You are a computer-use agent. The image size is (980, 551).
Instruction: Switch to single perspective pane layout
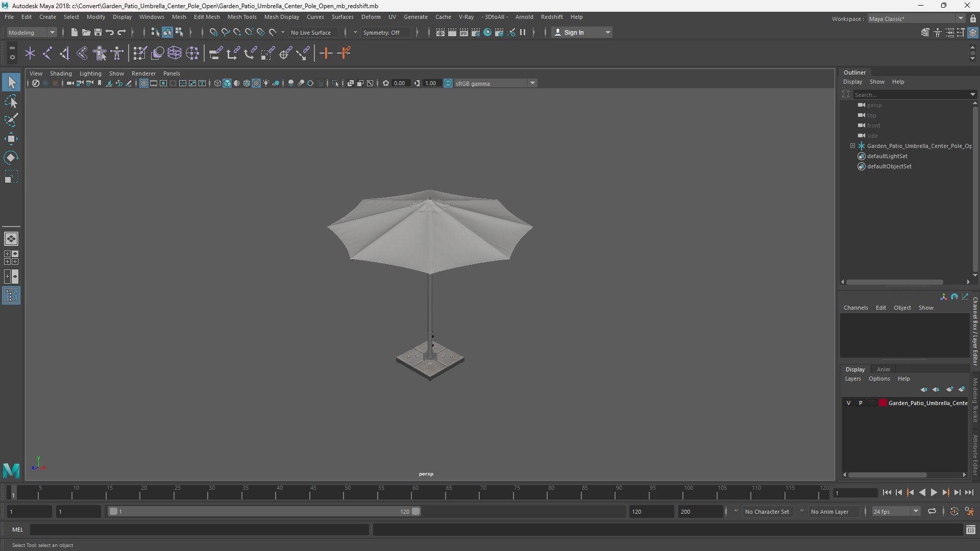click(x=11, y=239)
